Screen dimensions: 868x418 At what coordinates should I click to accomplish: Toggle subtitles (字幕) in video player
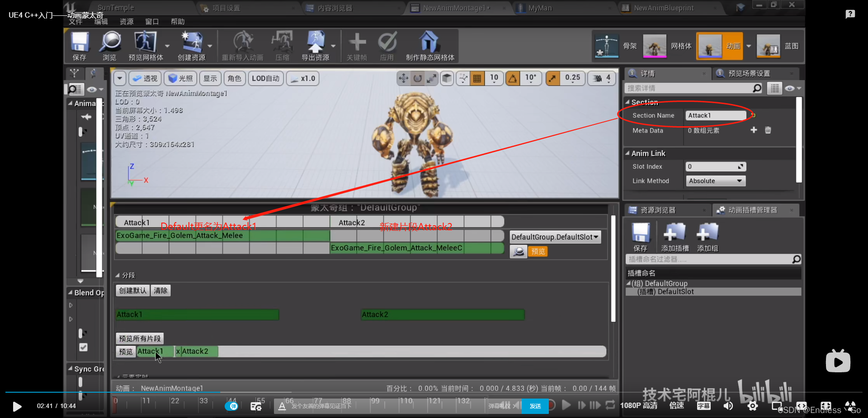pyautogui.click(x=703, y=406)
